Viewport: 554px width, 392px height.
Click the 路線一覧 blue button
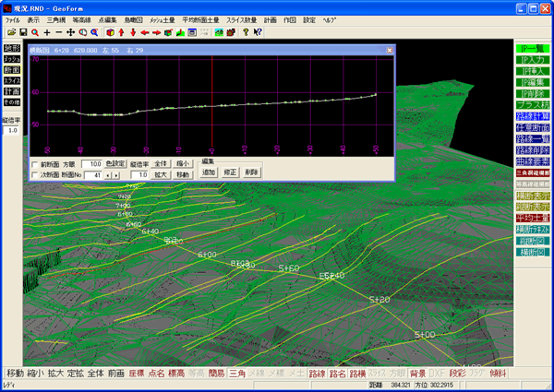click(x=533, y=138)
